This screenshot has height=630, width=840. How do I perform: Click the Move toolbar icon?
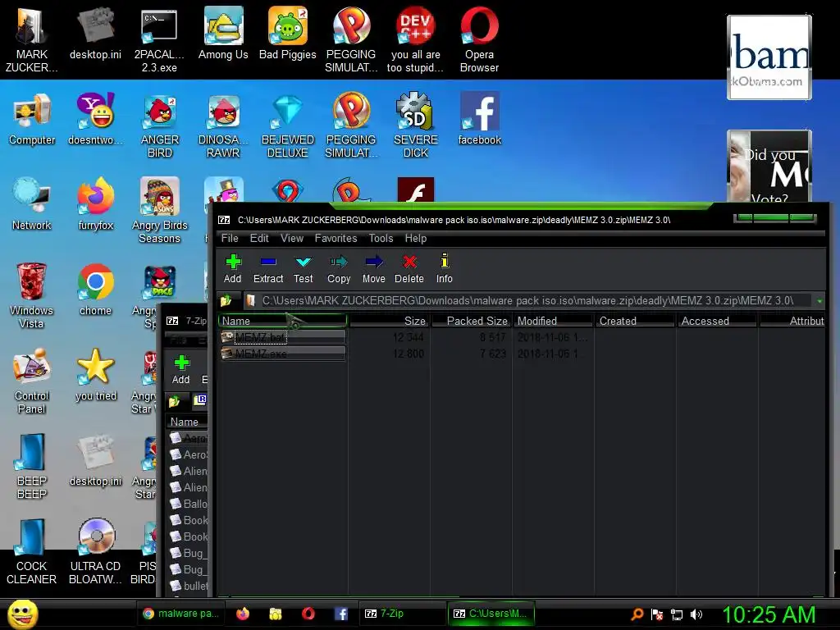(x=374, y=268)
